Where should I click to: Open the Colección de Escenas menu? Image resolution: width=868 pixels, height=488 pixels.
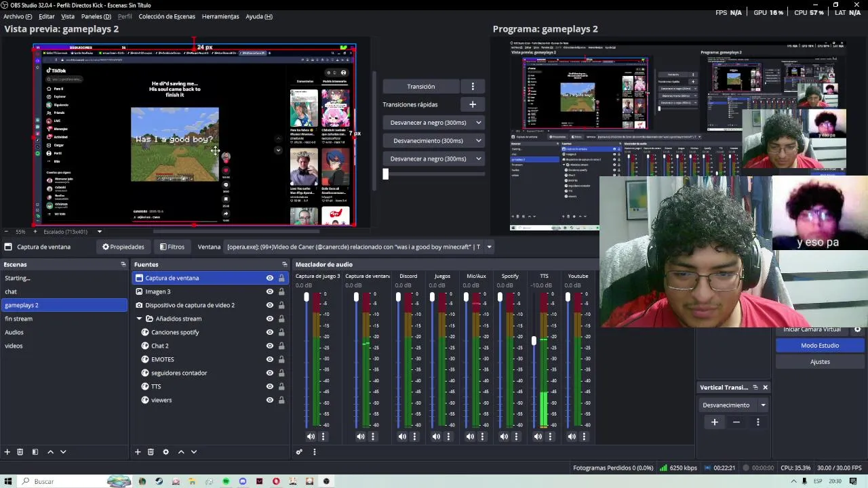click(167, 16)
